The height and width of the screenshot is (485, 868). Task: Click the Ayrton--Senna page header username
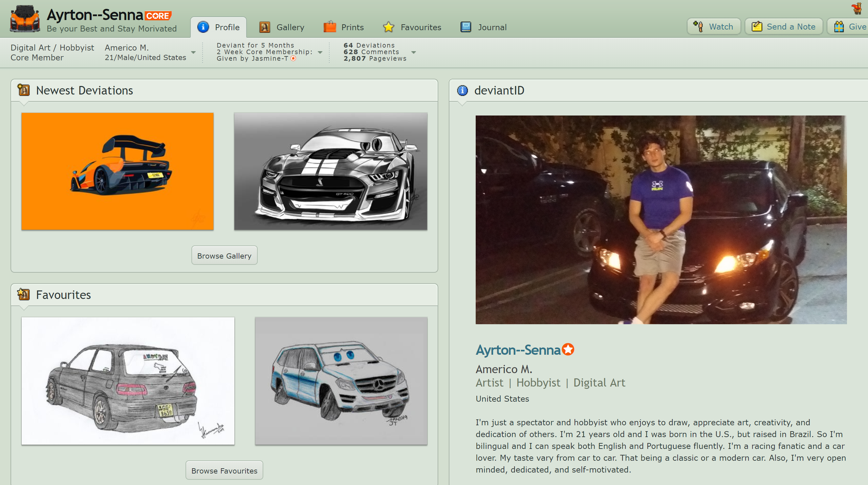click(95, 15)
